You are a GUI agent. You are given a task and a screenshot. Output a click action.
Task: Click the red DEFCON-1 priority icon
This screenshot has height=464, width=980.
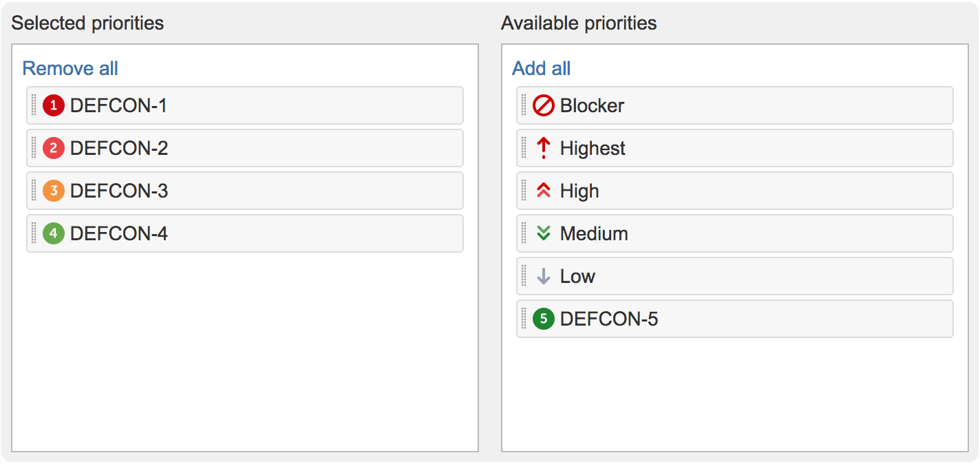(x=54, y=105)
